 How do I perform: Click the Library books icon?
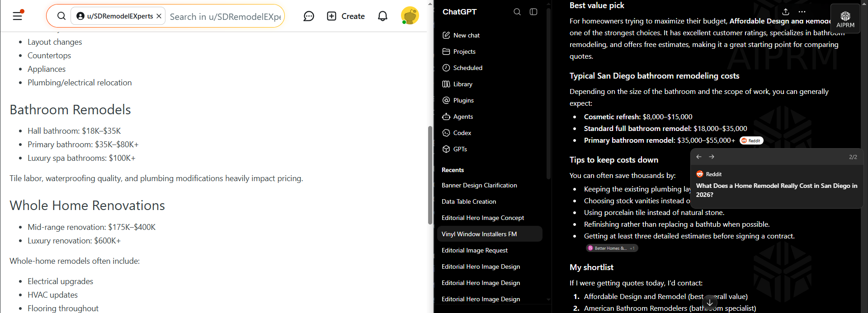click(x=446, y=84)
